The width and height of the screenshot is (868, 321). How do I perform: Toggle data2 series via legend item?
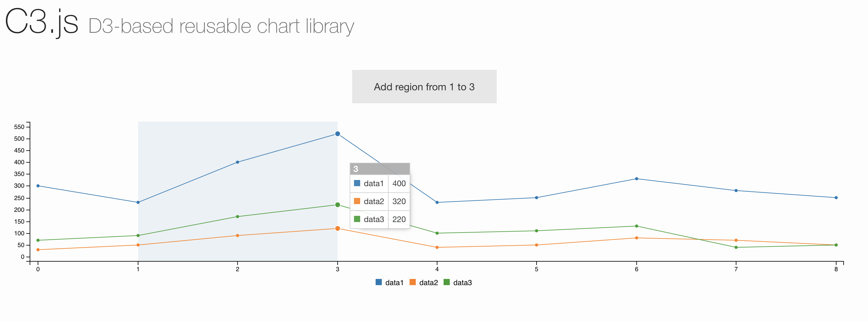pos(423,283)
